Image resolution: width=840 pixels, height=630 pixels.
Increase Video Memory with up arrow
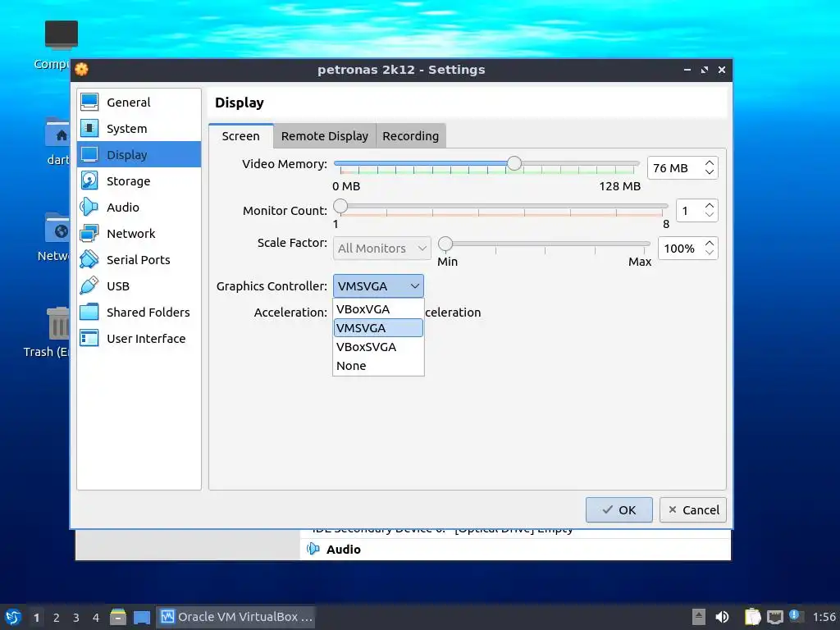710,163
